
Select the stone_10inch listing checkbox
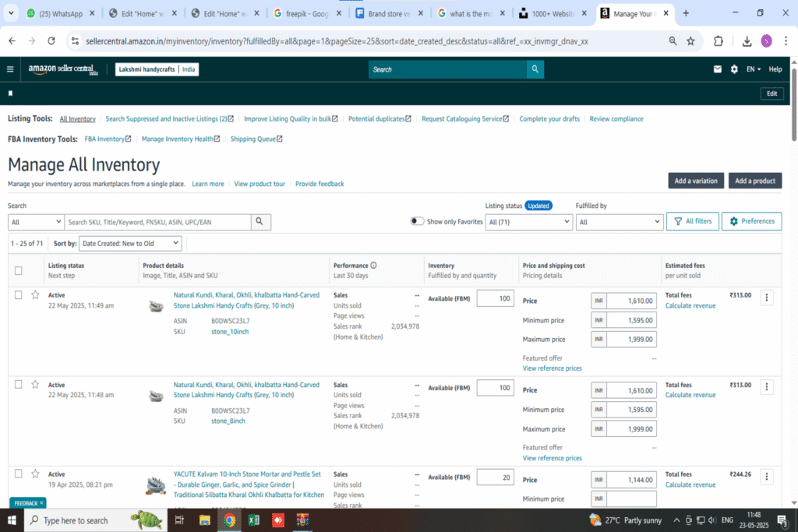click(19, 295)
